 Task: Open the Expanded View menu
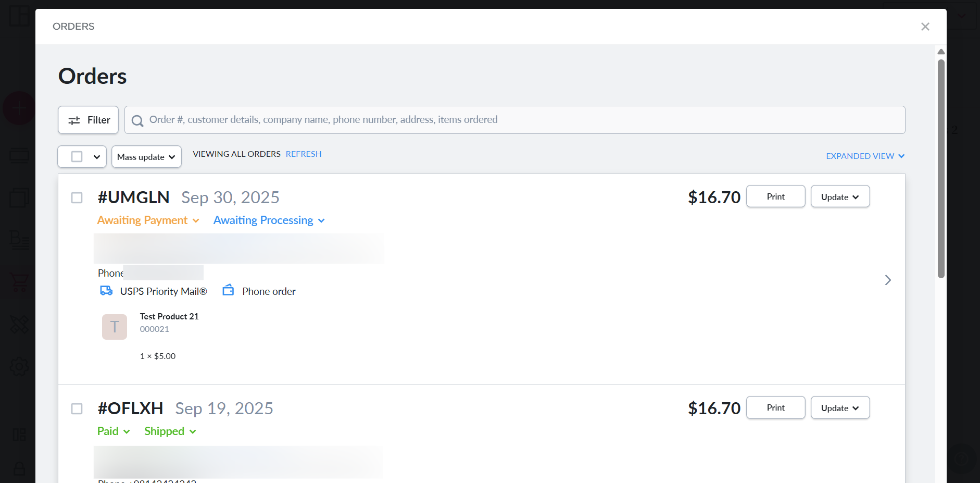[x=865, y=156]
